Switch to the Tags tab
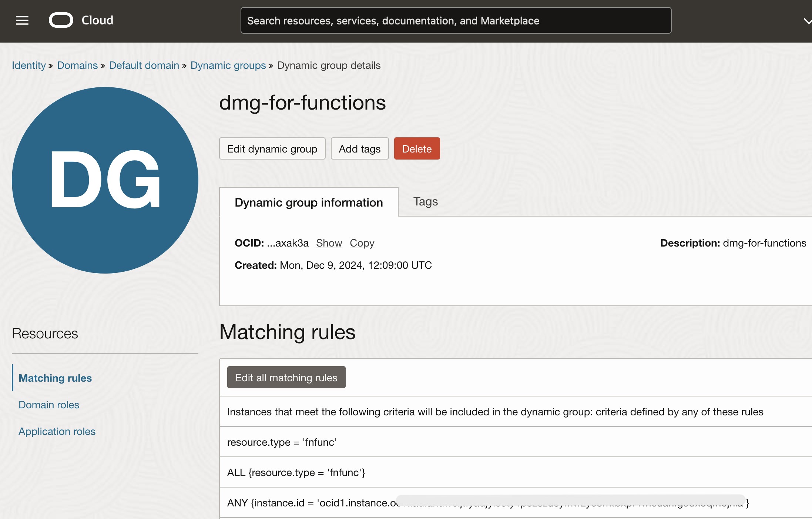Viewport: 812px width, 519px height. (x=426, y=202)
